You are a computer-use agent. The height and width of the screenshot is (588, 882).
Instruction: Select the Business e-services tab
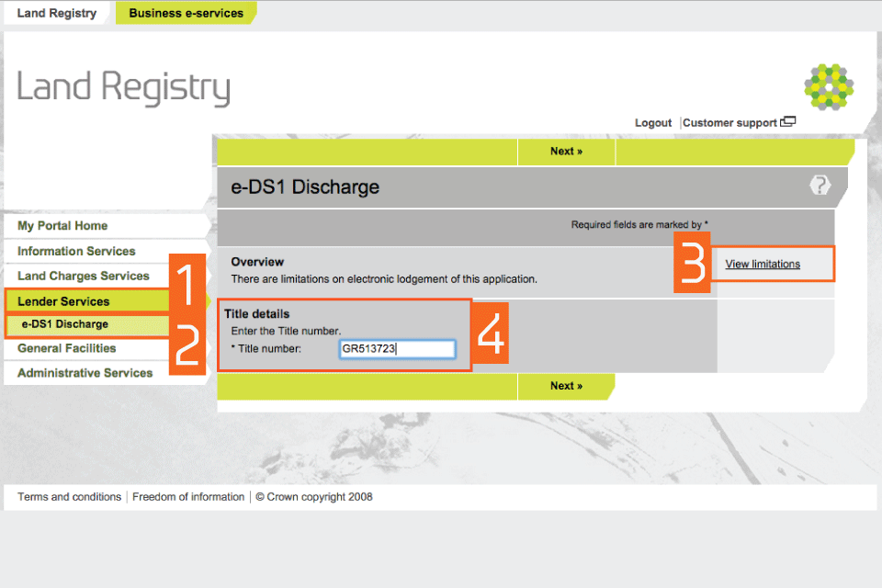tap(186, 14)
